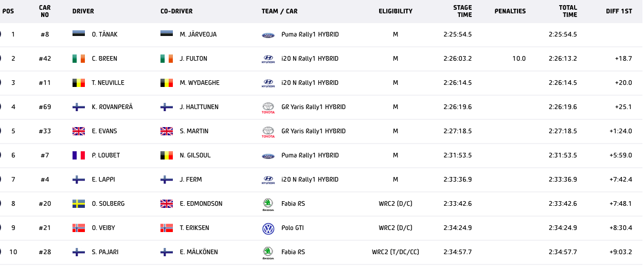The width and height of the screenshot is (644, 266).
Task: Click the Škoda logo in Solberg's row
Action: [x=268, y=204]
